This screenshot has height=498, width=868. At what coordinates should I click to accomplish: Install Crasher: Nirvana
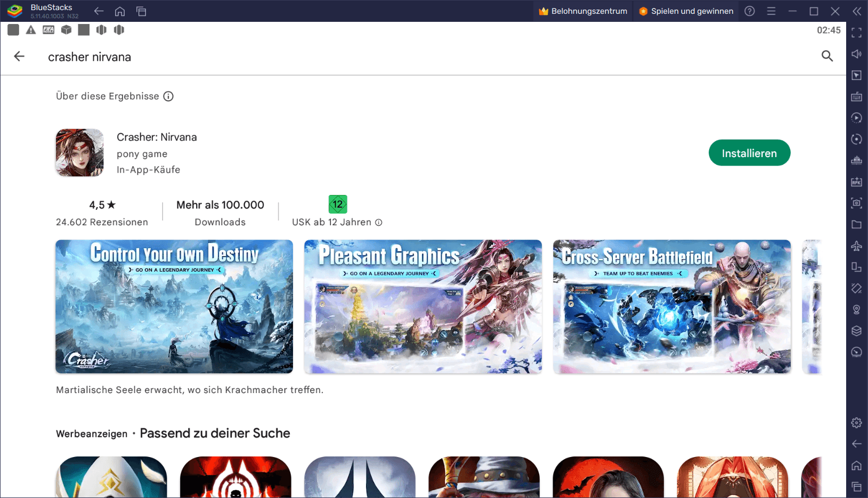pyautogui.click(x=749, y=153)
